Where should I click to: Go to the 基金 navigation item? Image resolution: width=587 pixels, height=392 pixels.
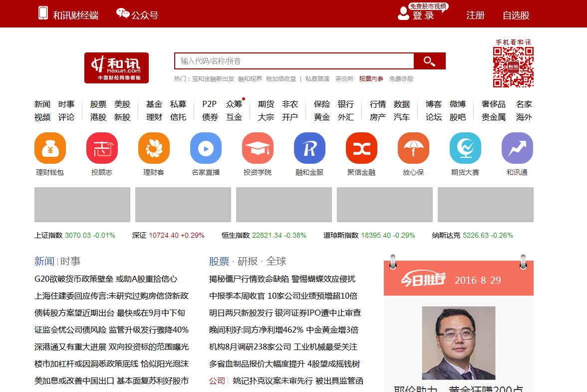tap(154, 104)
